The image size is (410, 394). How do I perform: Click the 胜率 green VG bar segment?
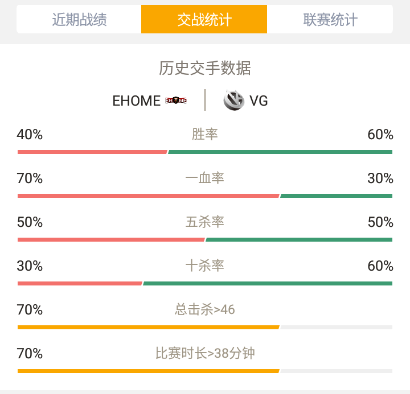coord(280,152)
